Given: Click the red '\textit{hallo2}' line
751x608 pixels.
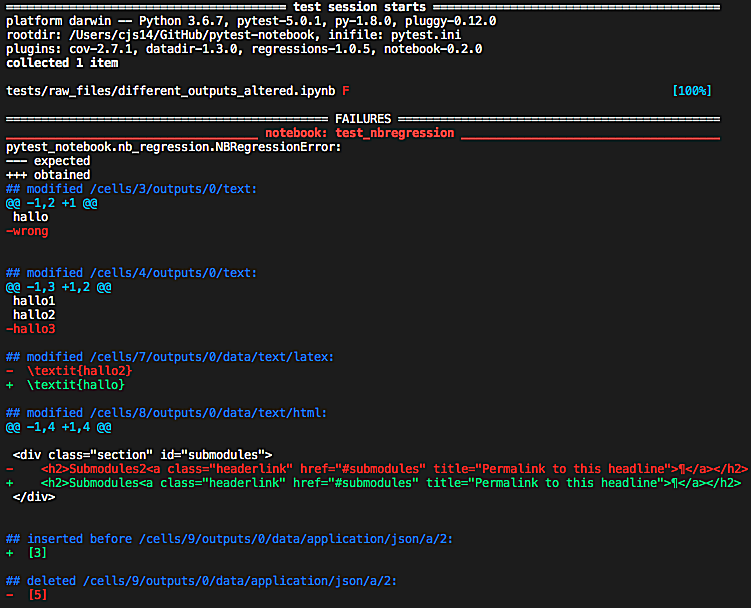Looking at the screenshot, I should pyautogui.click(x=69, y=371).
